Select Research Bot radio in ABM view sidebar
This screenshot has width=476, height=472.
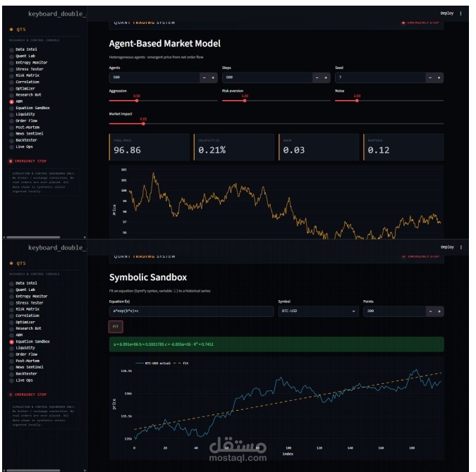(11, 95)
